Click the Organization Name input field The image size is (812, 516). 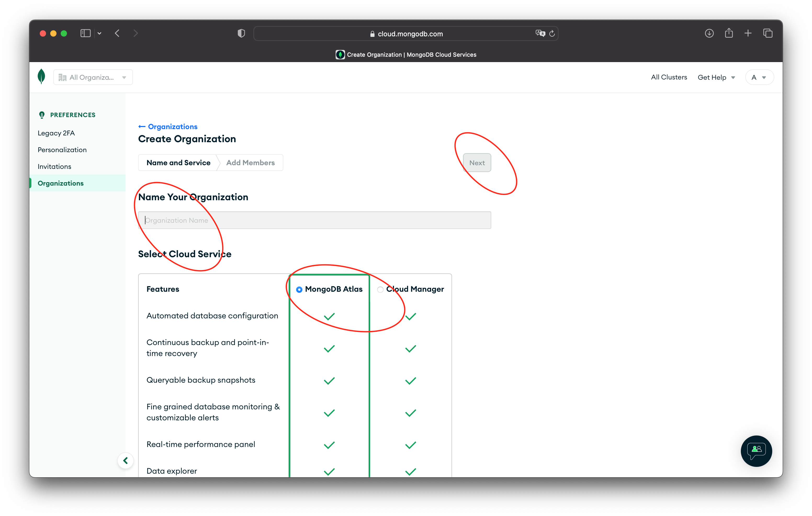(x=314, y=220)
